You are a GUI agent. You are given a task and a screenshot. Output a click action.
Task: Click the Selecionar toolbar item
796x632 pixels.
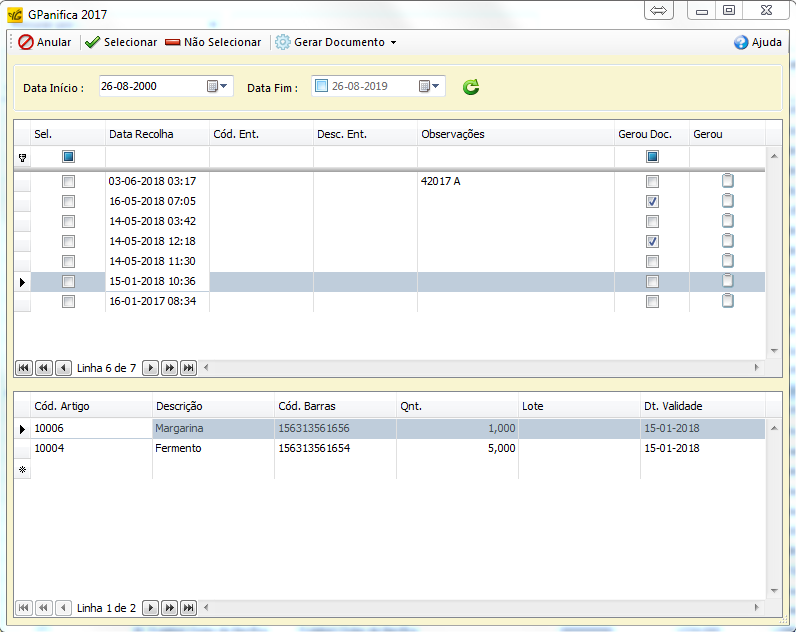pyautogui.click(x=120, y=43)
